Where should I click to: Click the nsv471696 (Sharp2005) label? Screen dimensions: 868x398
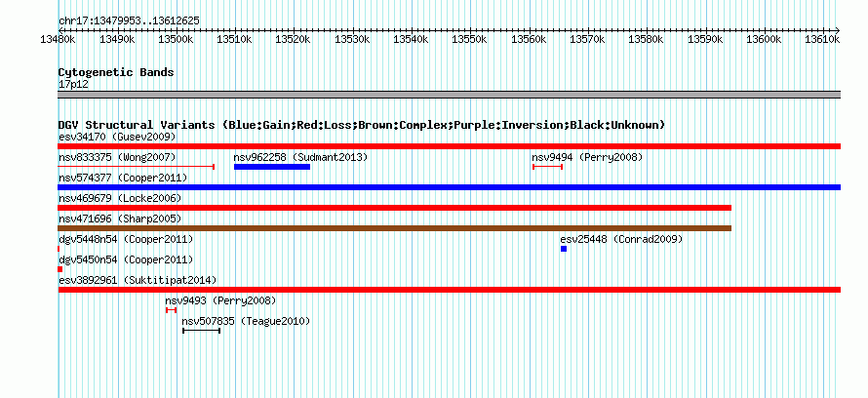click(120, 219)
